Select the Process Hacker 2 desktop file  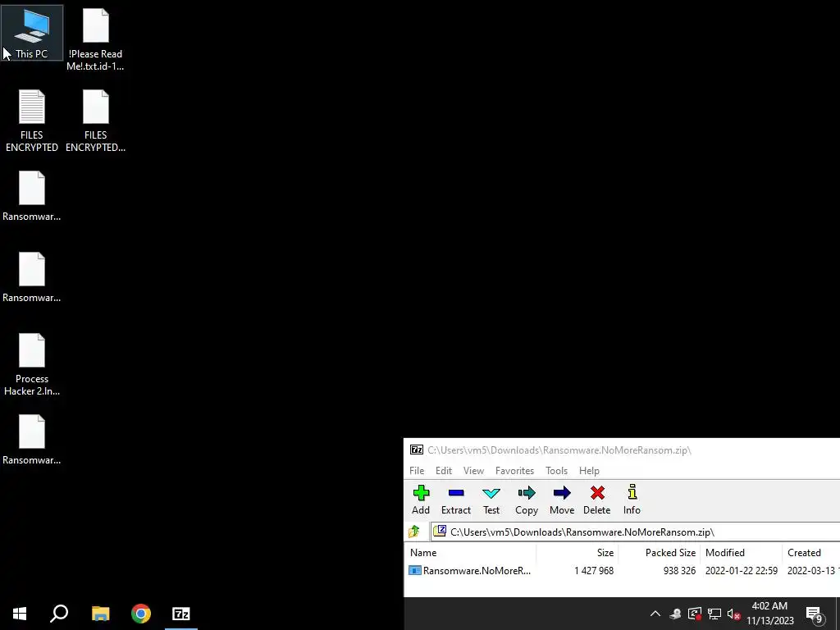pos(32,365)
